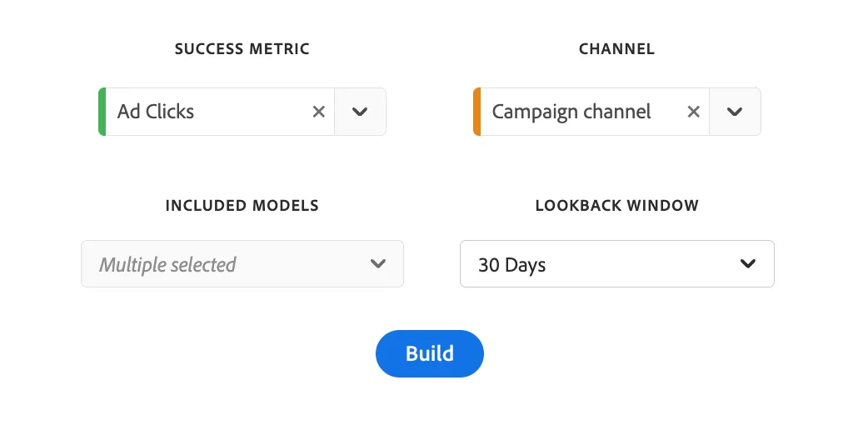Expand the Channel dropdown chevron
The height and width of the screenshot is (430, 868).
(735, 112)
